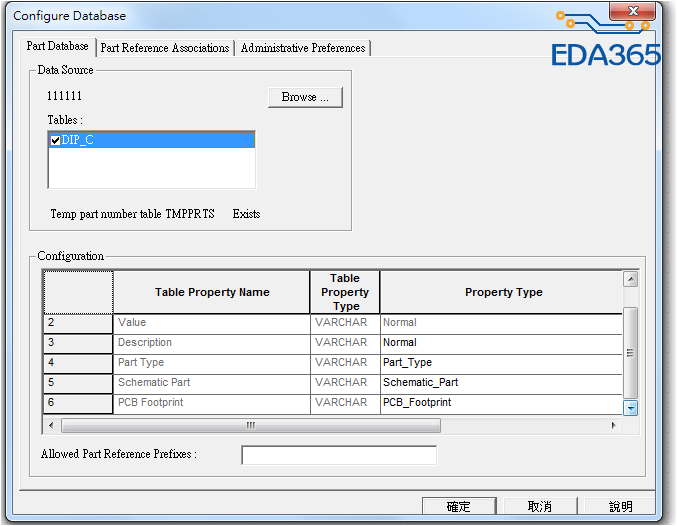
Task: Click the Value property name cell
Action: (x=212, y=323)
